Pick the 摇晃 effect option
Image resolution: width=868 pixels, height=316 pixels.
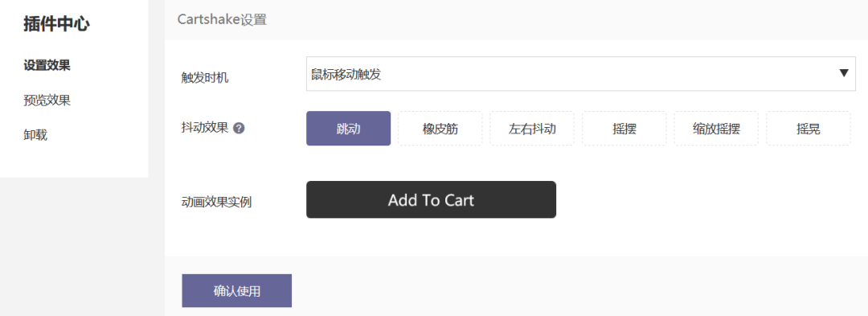[808, 129]
